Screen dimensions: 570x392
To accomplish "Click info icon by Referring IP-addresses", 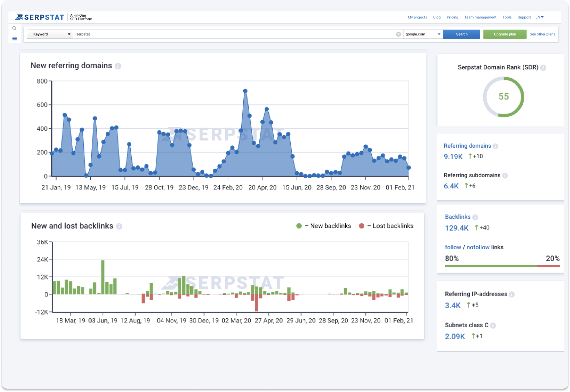I will pyautogui.click(x=512, y=294).
